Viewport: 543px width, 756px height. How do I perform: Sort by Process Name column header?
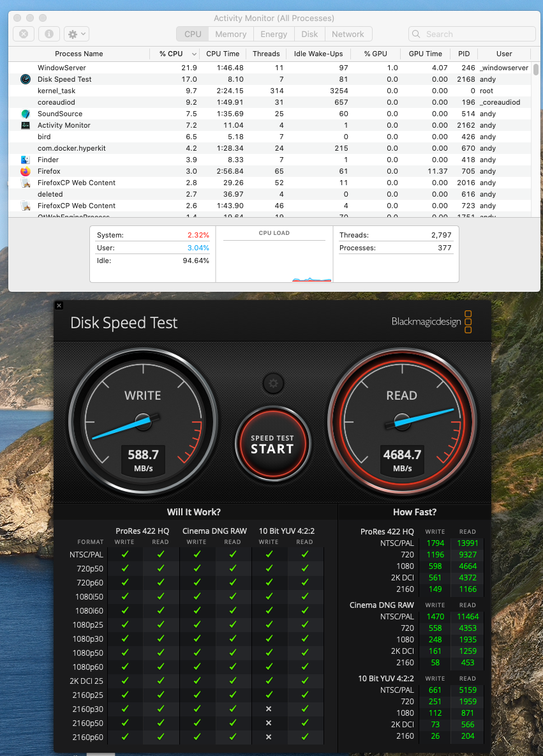(79, 54)
